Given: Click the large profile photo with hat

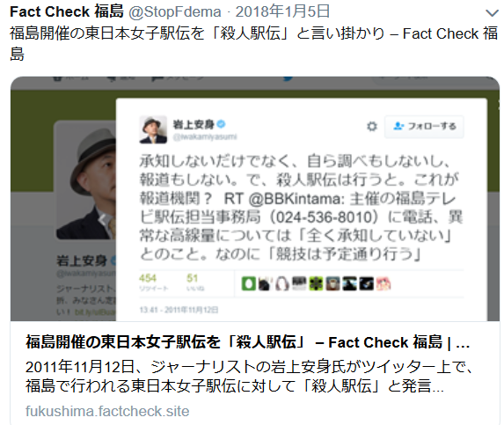Looking at the screenshot, I should click(x=86, y=180).
